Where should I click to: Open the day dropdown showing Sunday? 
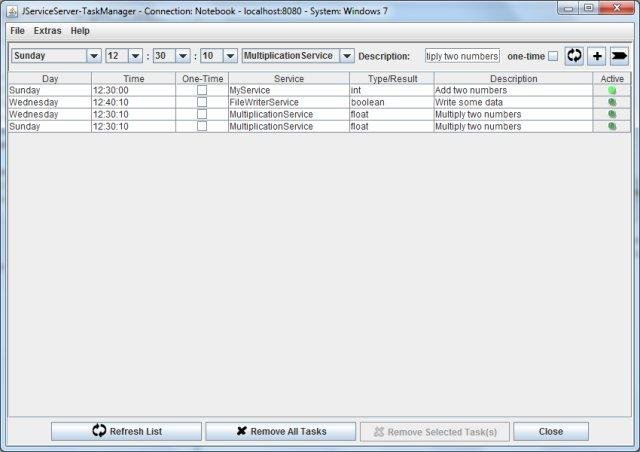(56, 56)
